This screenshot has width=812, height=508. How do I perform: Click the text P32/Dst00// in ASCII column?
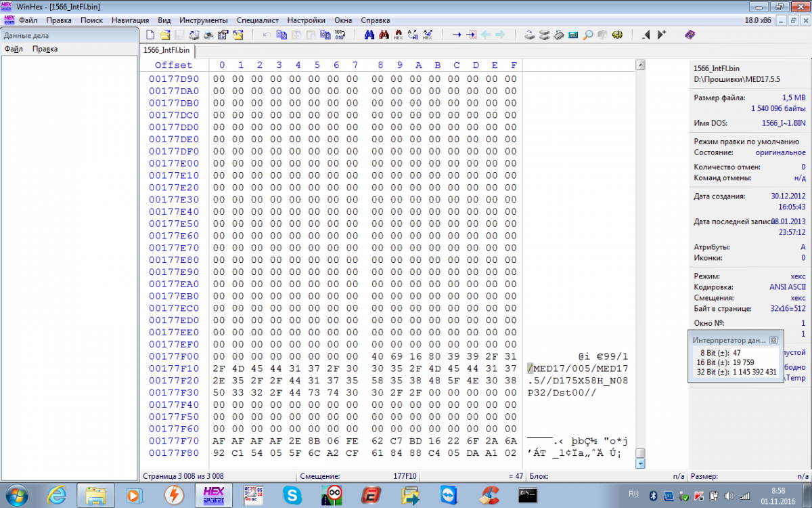tap(562, 393)
